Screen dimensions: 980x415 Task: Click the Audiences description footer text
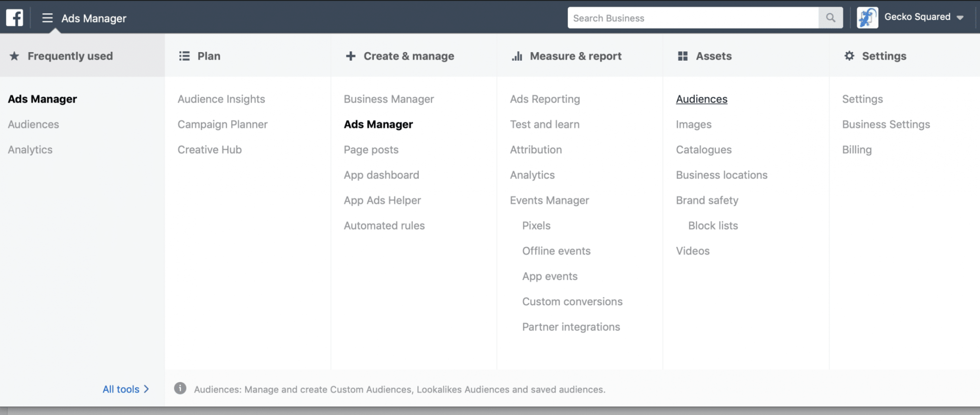point(400,390)
